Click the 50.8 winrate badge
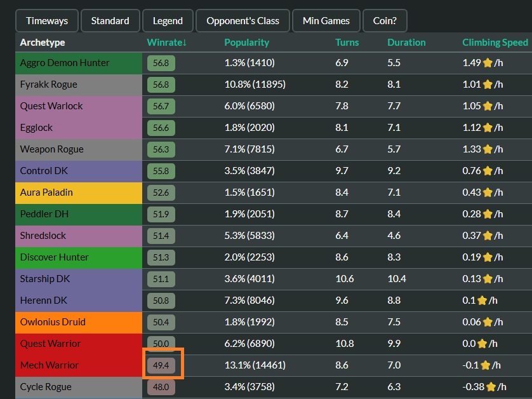The image size is (532, 399). (161, 301)
